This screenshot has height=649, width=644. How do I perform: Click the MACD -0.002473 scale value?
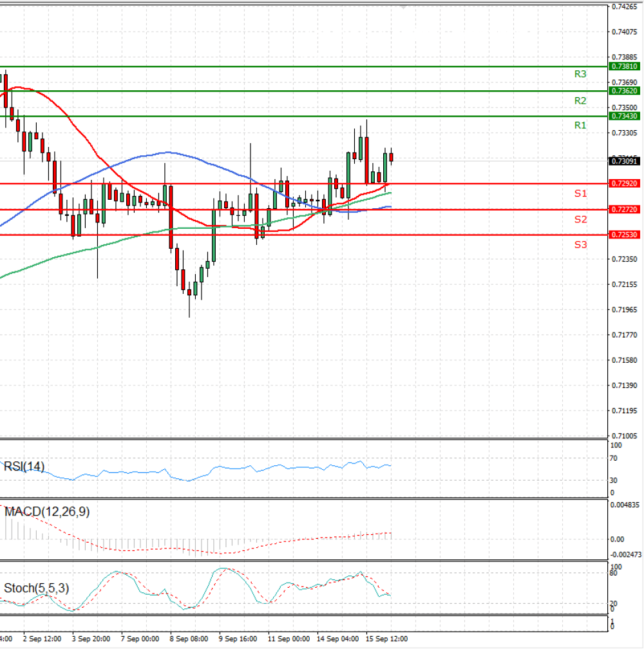pyautogui.click(x=625, y=554)
